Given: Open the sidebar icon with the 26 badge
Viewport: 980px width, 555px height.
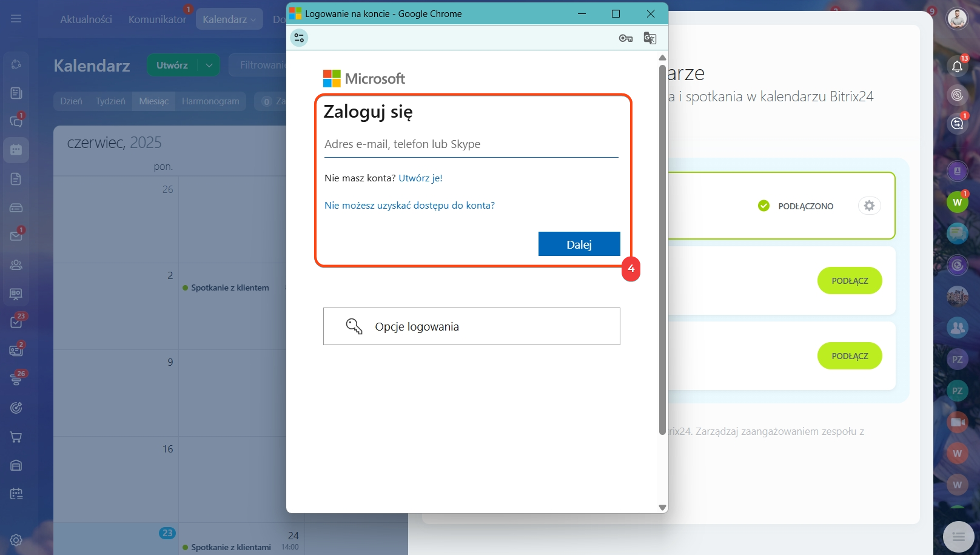Looking at the screenshot, I should pyautogui.click(x=16, y=380).
